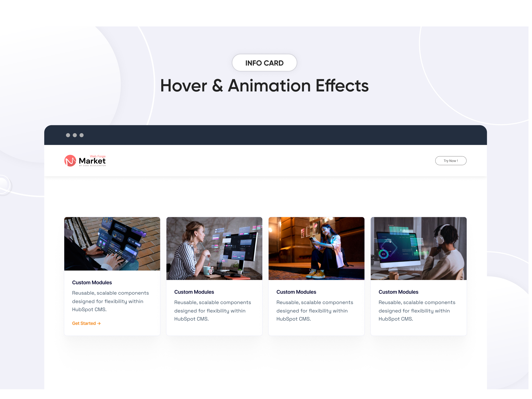Viewport: 532px width, 399px height.
Task: Click the second browser window dot
Action: tap(75, 135)
